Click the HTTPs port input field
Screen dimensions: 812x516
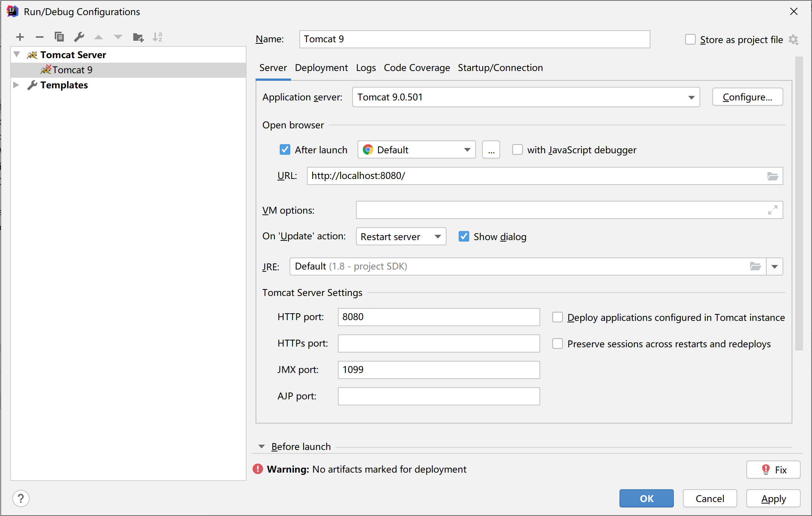tap(439, 343)
